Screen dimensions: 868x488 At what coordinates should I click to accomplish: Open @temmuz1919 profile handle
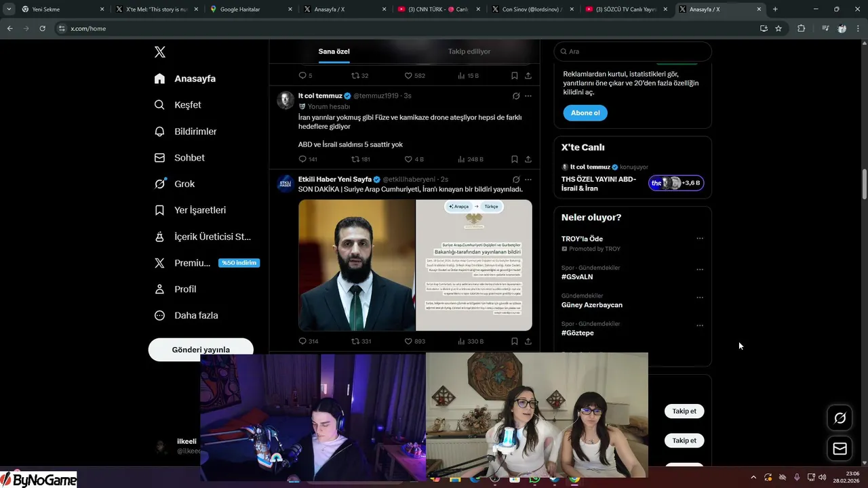point(376,96)
